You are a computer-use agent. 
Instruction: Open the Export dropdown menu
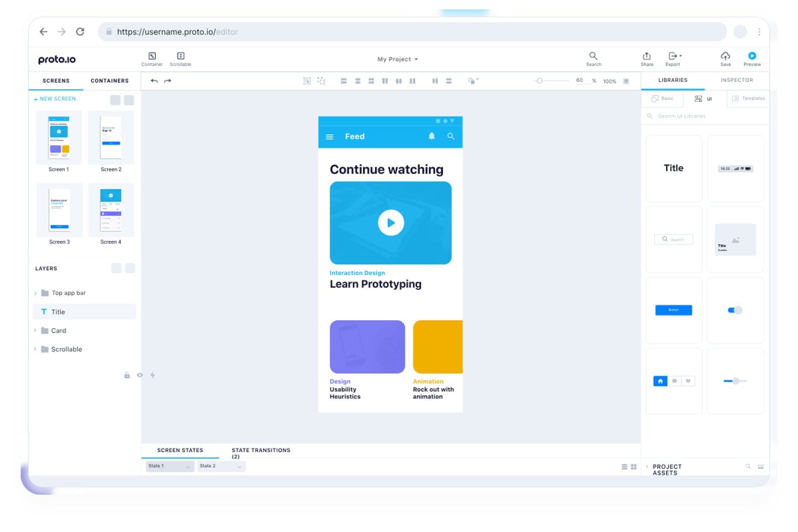click(x=675, y=56)
